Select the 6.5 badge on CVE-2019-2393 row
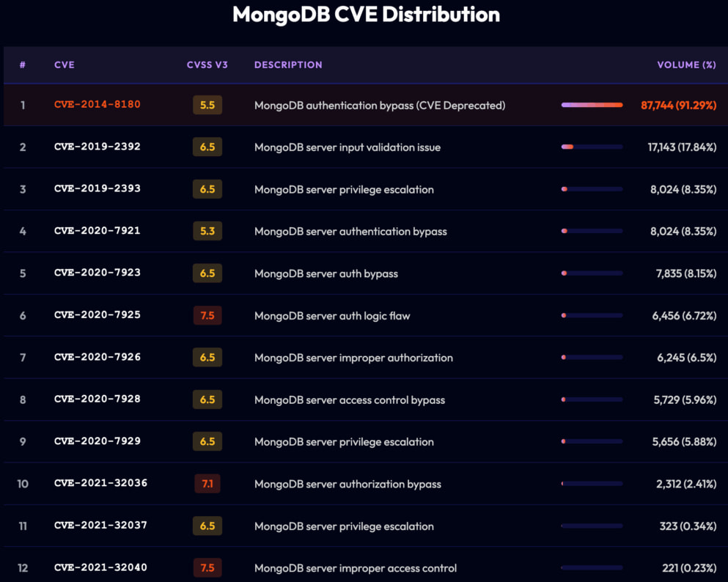Viewport: 728px width, 582px height. click(x=207, y=188)
